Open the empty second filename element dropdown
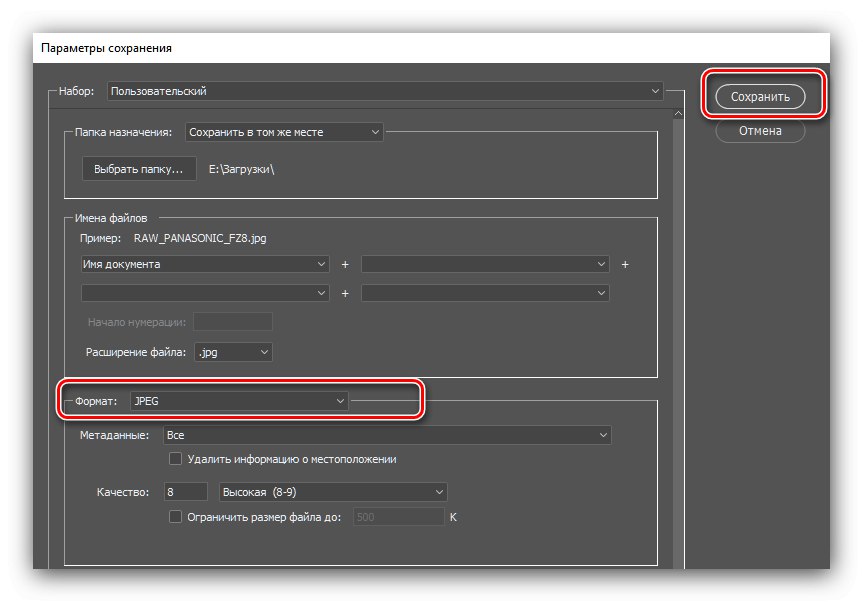The image size is (863, 602). pos(486,264)
